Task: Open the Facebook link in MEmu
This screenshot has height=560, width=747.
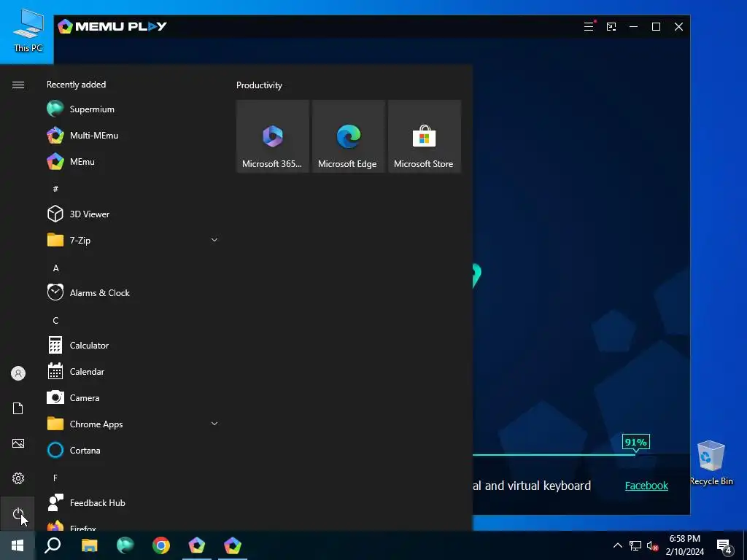Action: click(x=646, y=486)
